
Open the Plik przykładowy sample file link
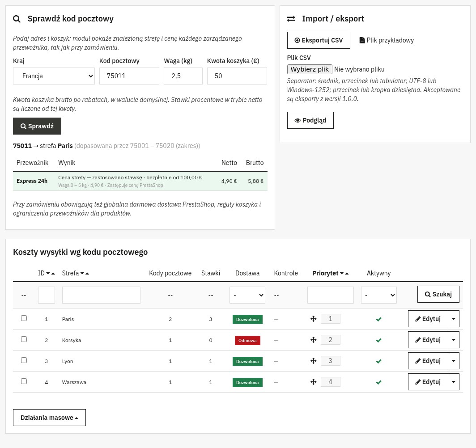[387, 40]
